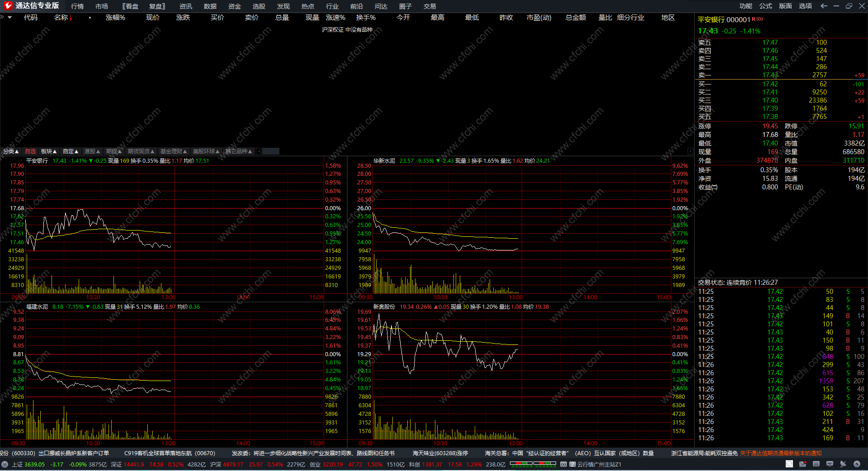Click the right arrow of horizontal scrollbar
868x471 pixels.
pos(690,151)
